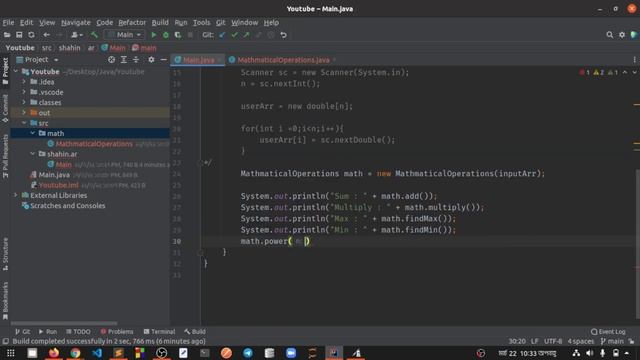Click the Open folder toolbar icon

coord(7,35)
